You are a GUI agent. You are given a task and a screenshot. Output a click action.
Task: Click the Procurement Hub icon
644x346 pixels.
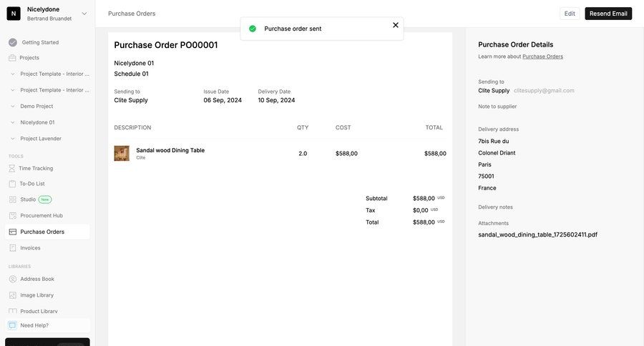click(13, 215)
